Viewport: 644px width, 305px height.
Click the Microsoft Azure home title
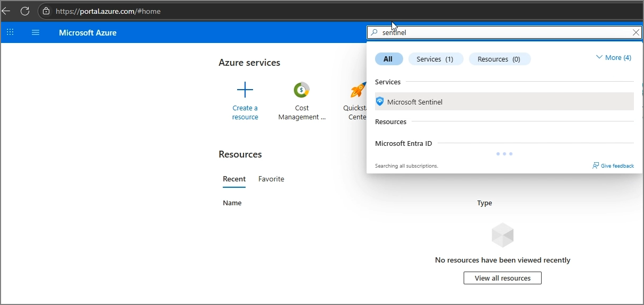point(88,32)
